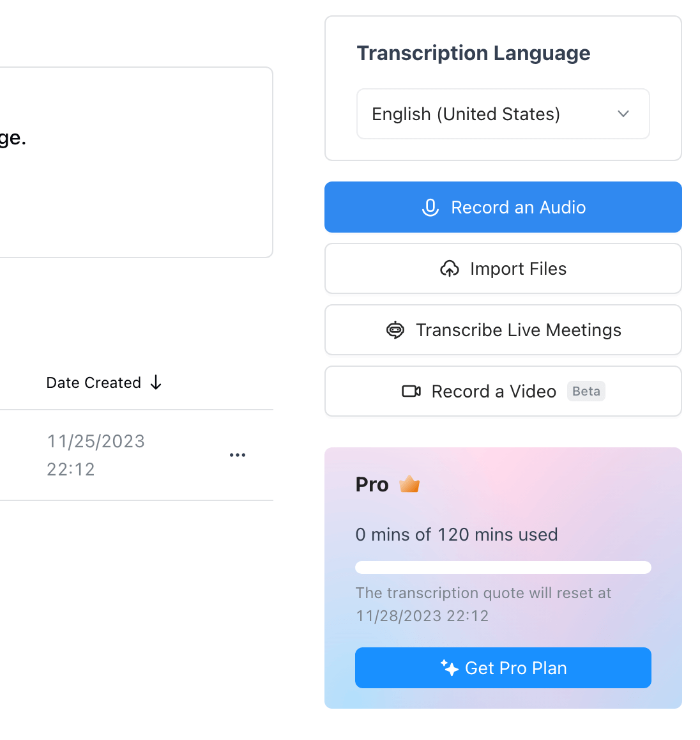Select the 11/25/2023 22:12 file row
Image resolution: width=700 pixels, height=740 pixels.
[136, 455]
